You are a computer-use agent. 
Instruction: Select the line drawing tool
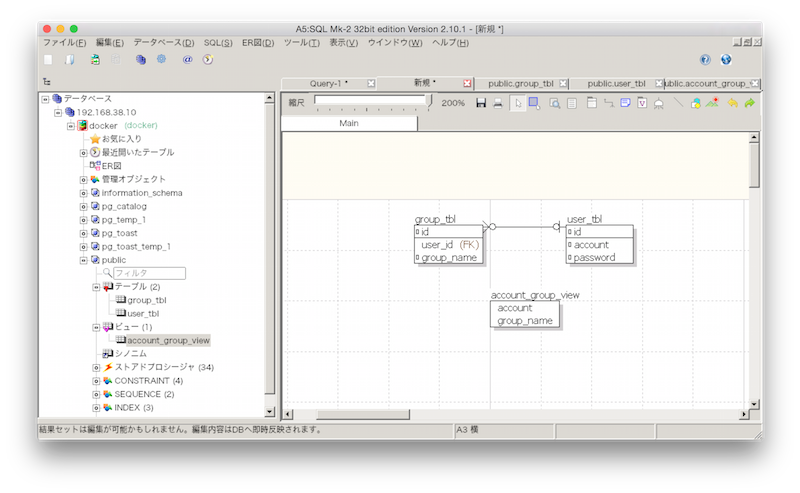tap(679, 103)
